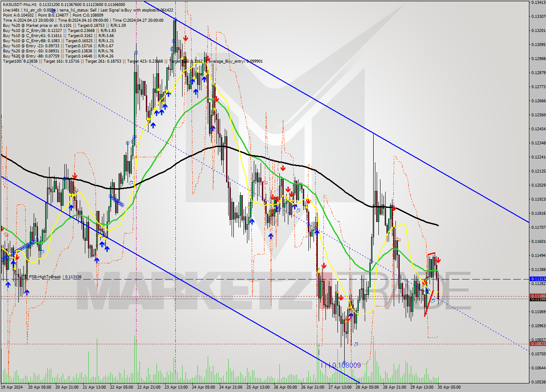This screenshot has height=392, width=546.
Task: Click the 0.12241 price axis label
Action: click(539, 157)
